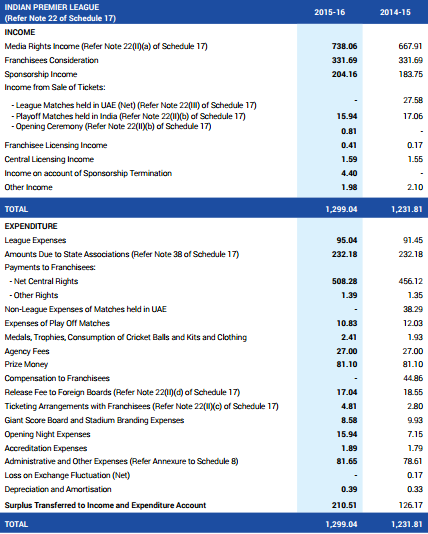
Task: Select Central Licensing Income value 1.59
Action: (x=349, y=159)
